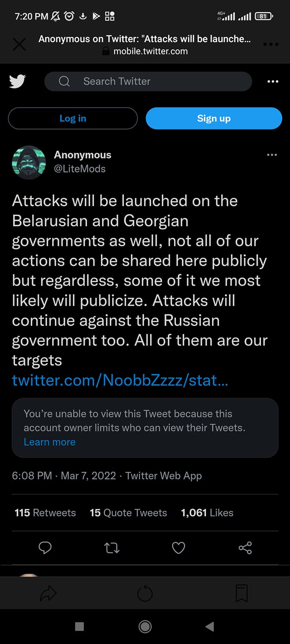Open the twitter.com/NoobbZzzz status link
Image resolution: width=290 pixels, height=644 pixels.
click(120, 380)
